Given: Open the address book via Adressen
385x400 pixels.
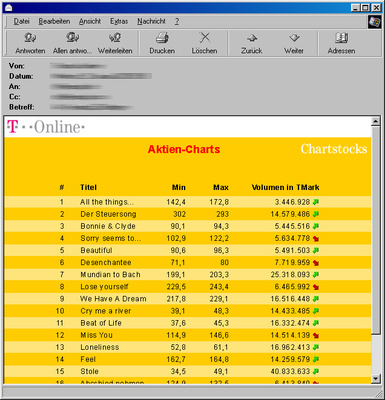Looking at the screenshot, I should [341, 38].
